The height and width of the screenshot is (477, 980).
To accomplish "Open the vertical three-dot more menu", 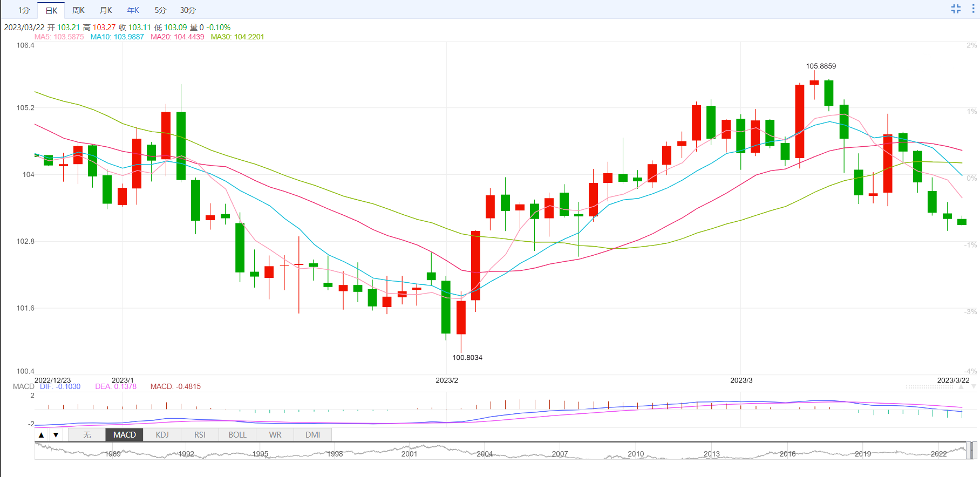I will [973, 9].
